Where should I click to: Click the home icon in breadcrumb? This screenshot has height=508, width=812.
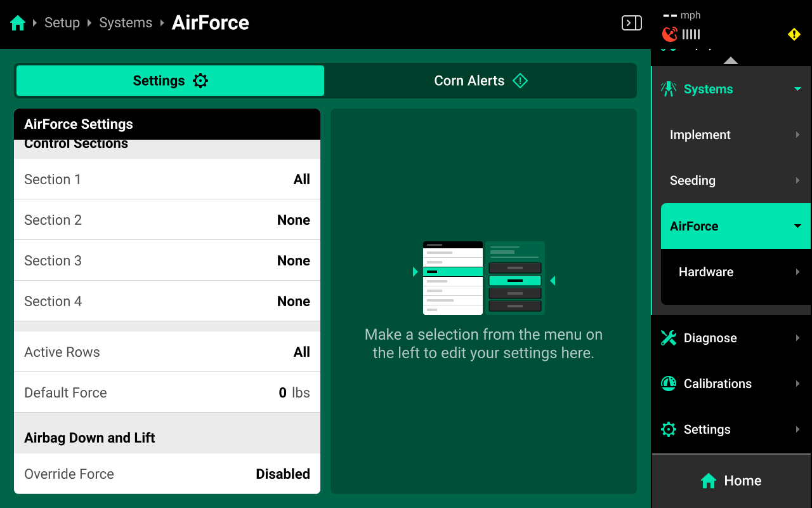(18, 23)
